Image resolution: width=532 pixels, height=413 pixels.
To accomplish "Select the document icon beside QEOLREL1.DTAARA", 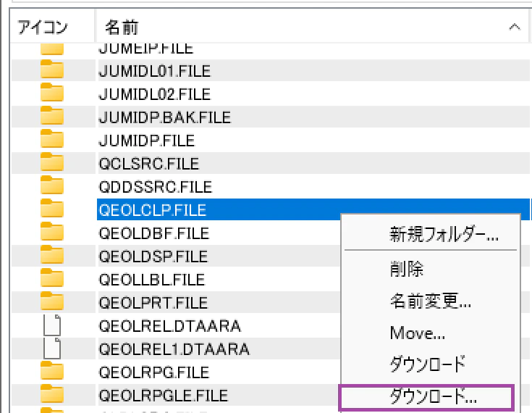I will (x=52, y=348).
